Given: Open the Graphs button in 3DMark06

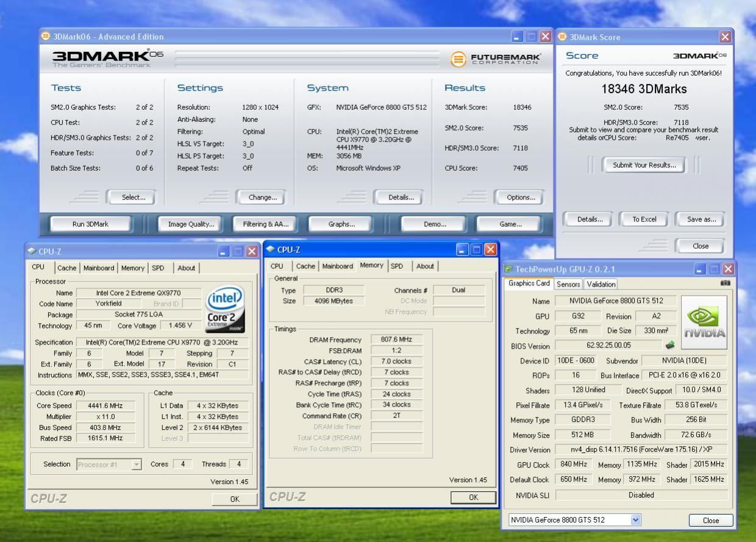Looking at the screenshot, I should tap(341, 224).
